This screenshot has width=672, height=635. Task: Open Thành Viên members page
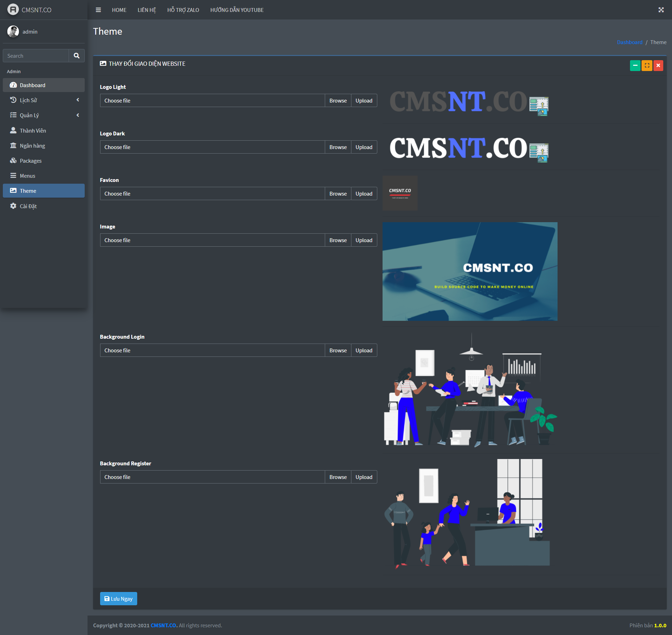[33, 130]
